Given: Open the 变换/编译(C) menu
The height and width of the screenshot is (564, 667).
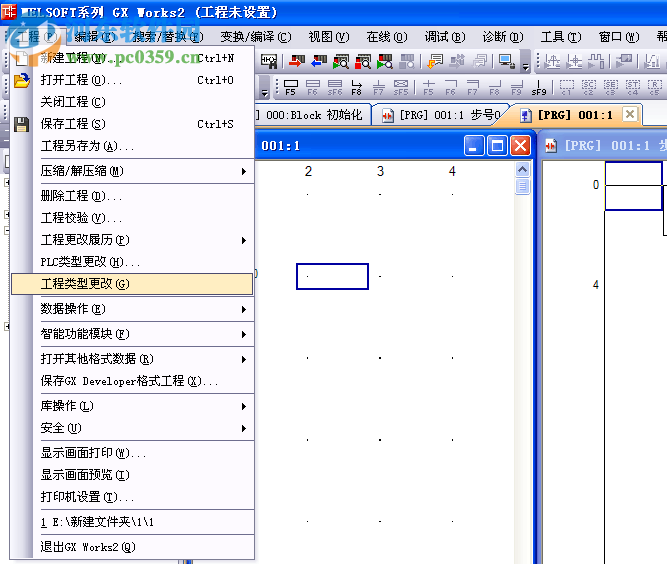Looking at the screenshot, I should (256, 37).
